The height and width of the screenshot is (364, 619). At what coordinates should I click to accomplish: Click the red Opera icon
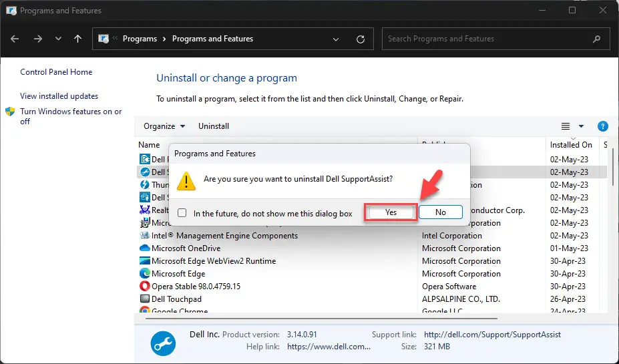point(144,286)
